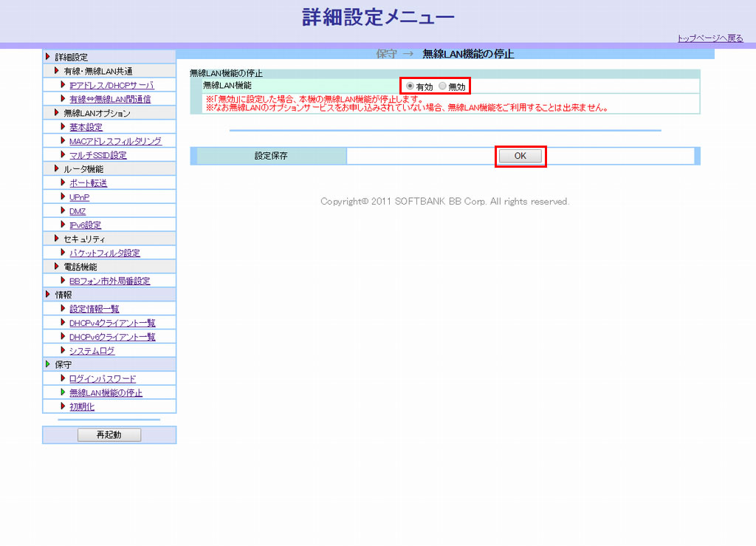View the システムログ page
Viewport: 756px width, 546px height.
tap(92, 351)
